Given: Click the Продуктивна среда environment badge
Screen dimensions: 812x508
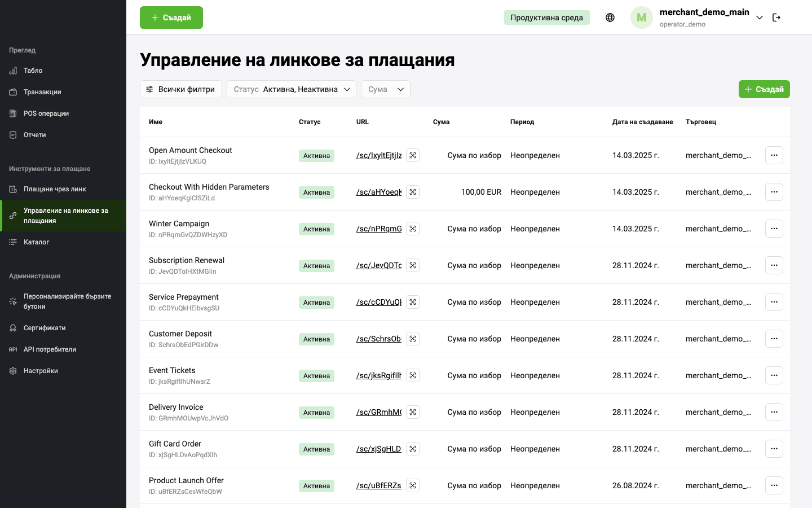Looking at the screenshot, I should tap(547, 17).
